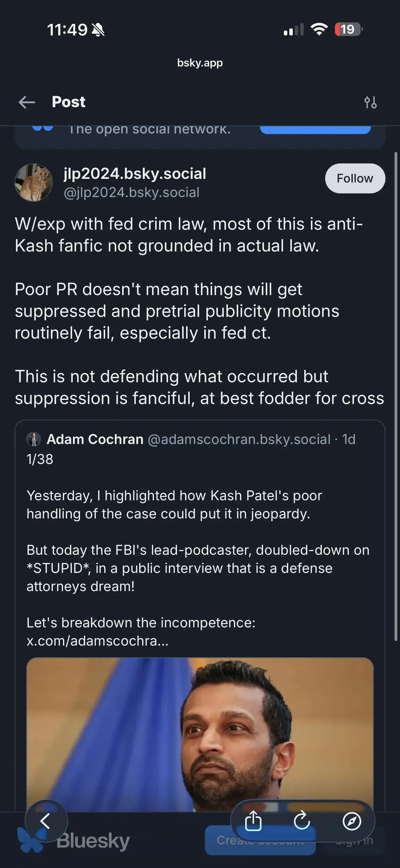Open the Kash Patel photo
Viewport: 400px width, 868px height.
click(200, 735)
